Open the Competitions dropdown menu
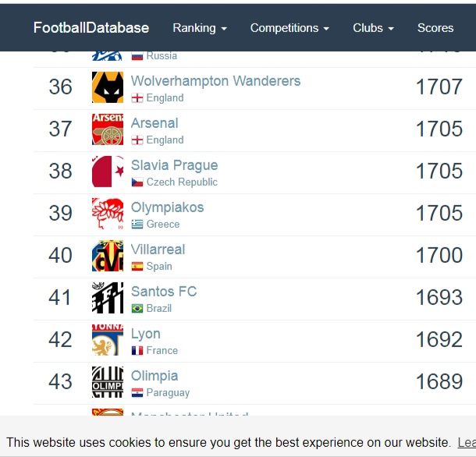The width and height of the screenshot is (476, 457). (290, 28)
